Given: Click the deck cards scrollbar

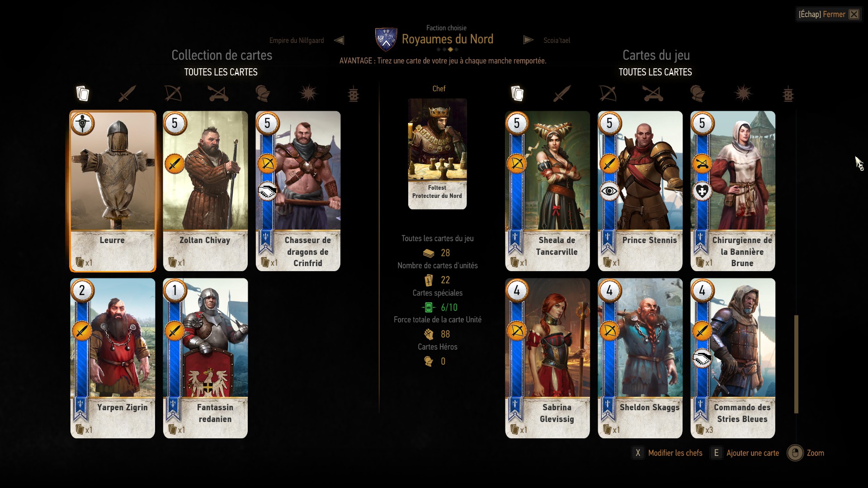Looking at the screenshot, I should [x=796, y=364].
